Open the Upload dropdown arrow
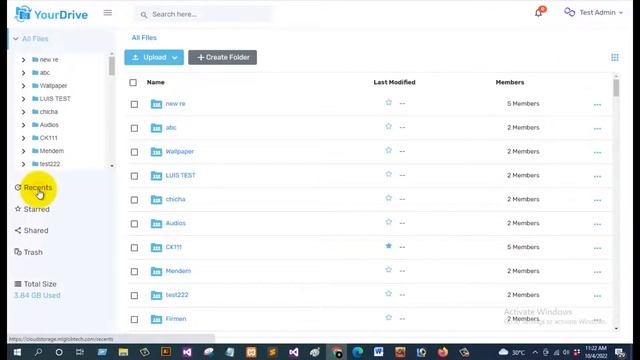640x360 pixels. coord(175,58)
